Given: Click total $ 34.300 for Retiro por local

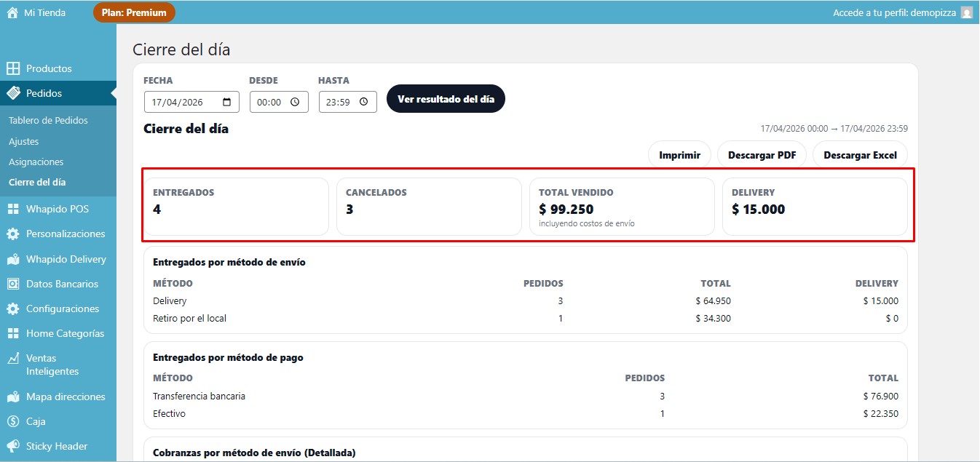Looking at the screenshot, I should [713, 318].
